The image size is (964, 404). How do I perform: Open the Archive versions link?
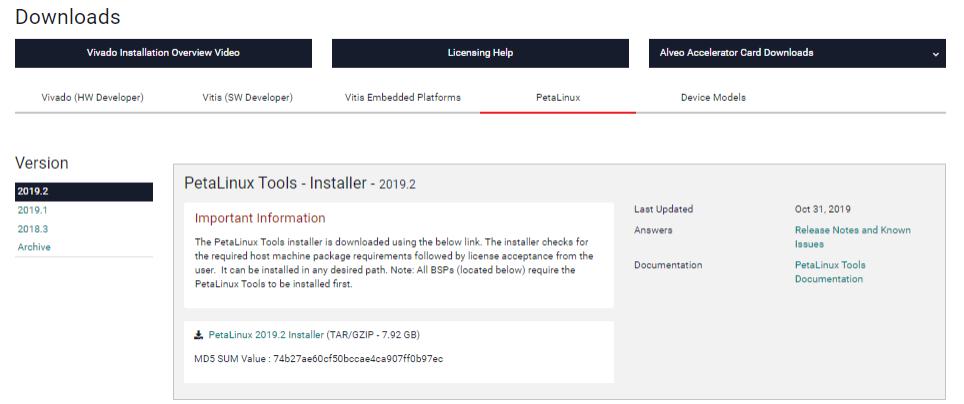tap(34, 247)
